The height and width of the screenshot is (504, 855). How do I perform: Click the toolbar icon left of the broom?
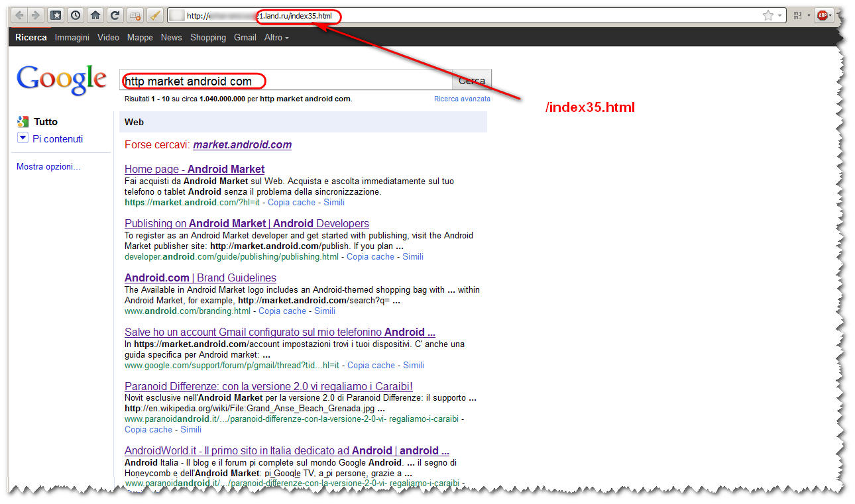135,15
